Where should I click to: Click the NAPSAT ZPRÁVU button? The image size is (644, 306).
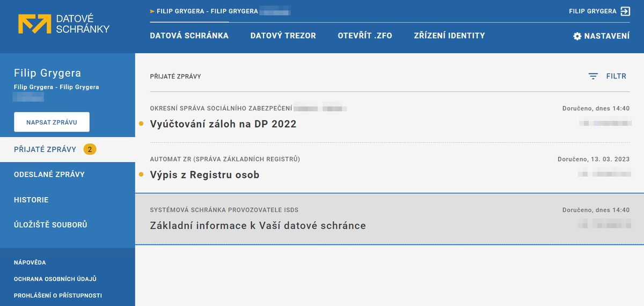click(52, 122)
